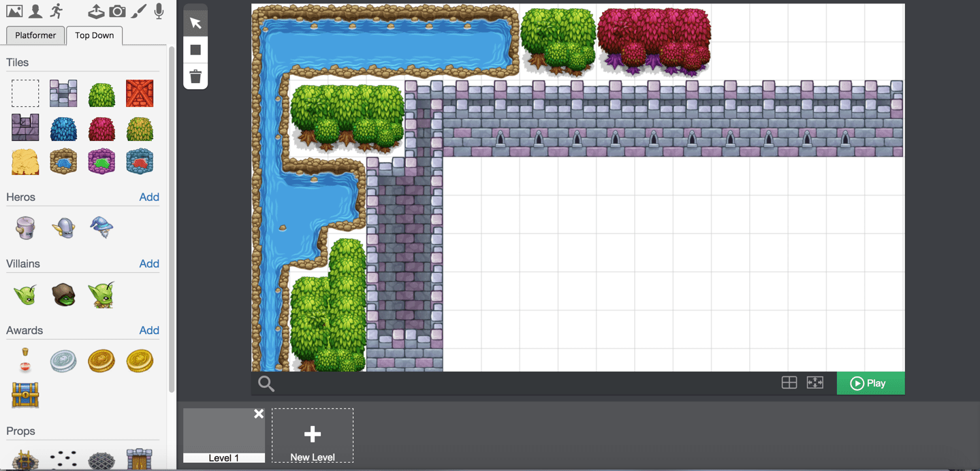The height and width of the screenshot is (471, 980).
Task: Select the square stamp tool
Action: [x=195, y=50]
